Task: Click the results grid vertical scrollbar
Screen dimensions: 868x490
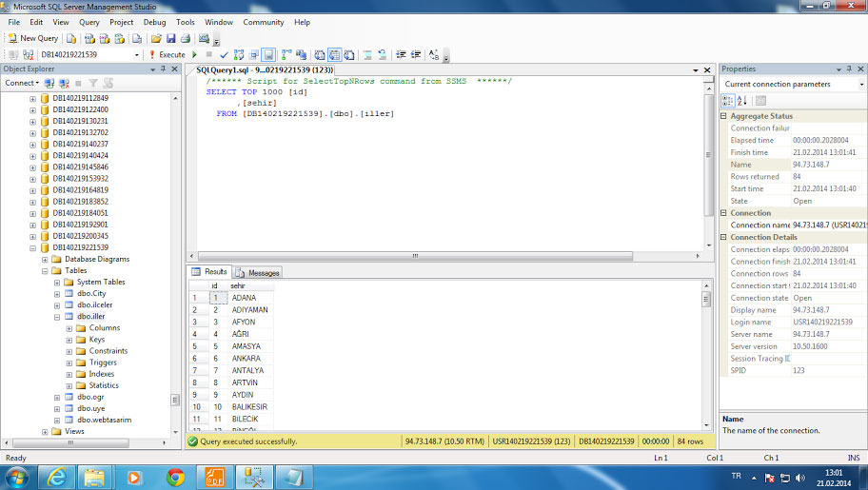Action: tap(706, 300)
